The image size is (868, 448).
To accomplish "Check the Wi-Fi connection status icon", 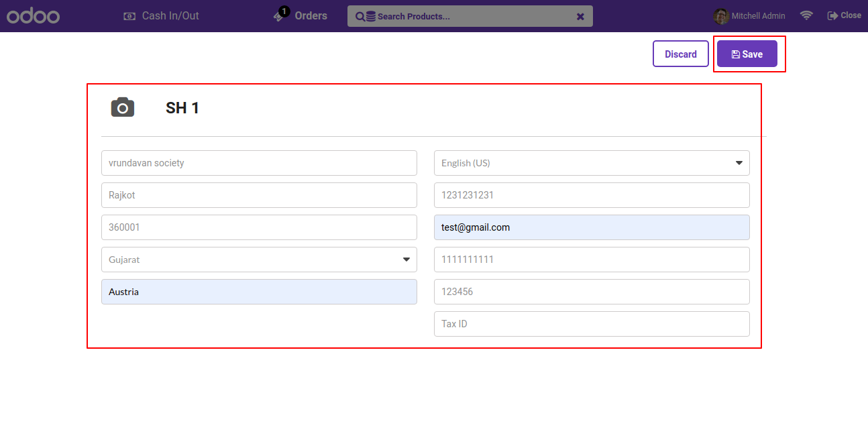I will (806, 15).
